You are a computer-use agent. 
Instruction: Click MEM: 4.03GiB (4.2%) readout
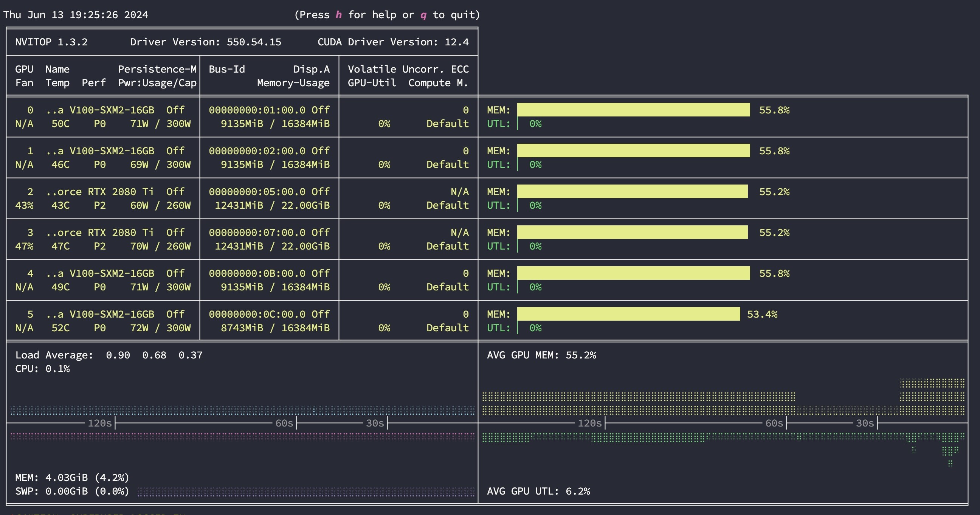72,477
